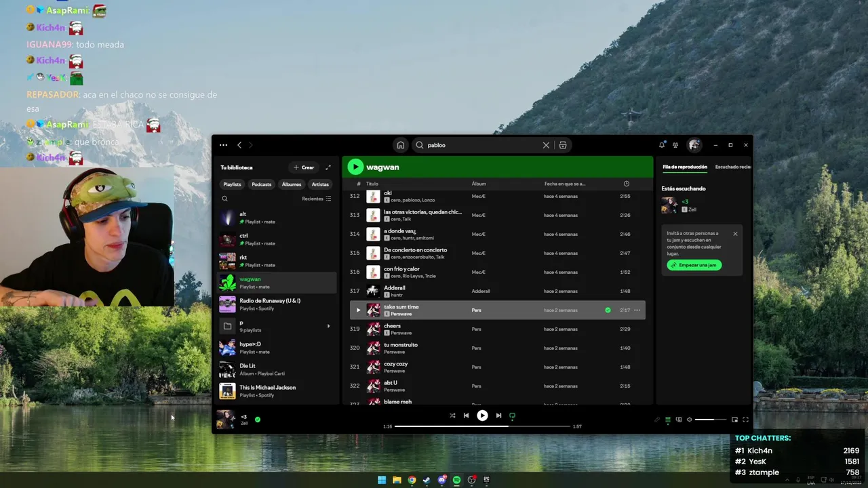
Task: Toggle the play queue view
Action: click(668, 420)
